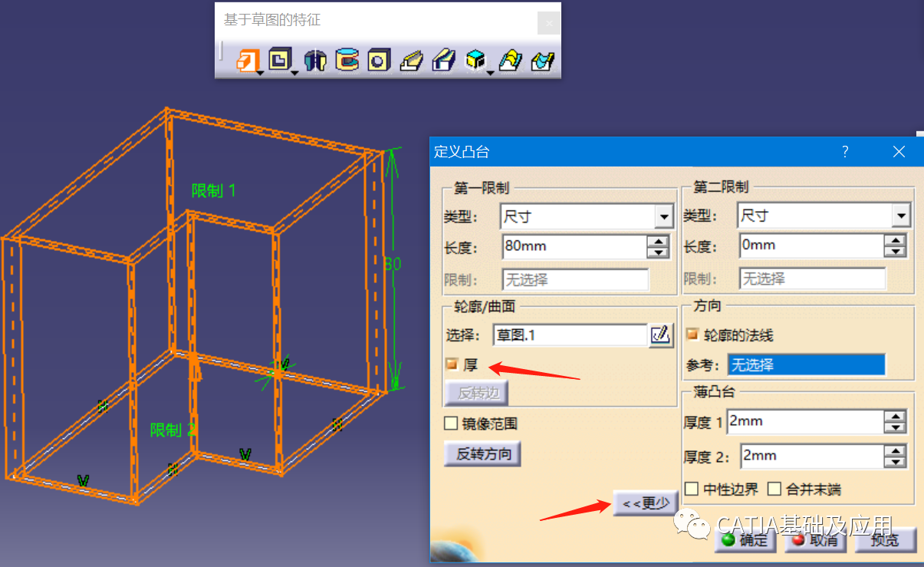Screen dimensions: 924x567
Task: Increase 厚度 1 value with up arrow
Action: [895, 417]
